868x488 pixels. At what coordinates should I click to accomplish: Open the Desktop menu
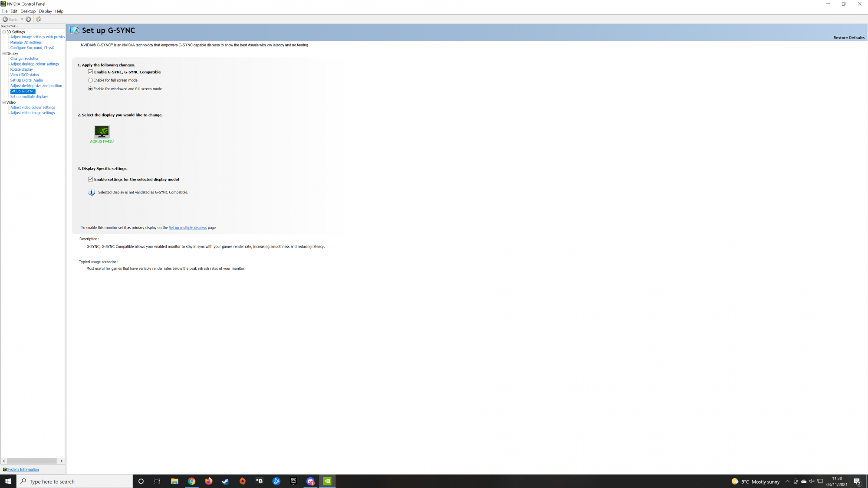tap(28, 11)
